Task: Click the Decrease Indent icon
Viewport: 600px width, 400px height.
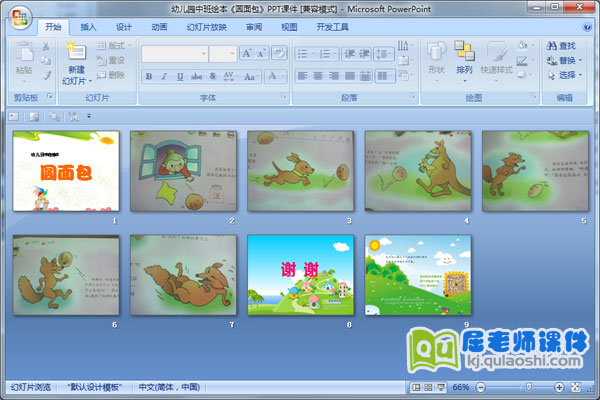Action: pyautogui.click(x=349, y=54)
